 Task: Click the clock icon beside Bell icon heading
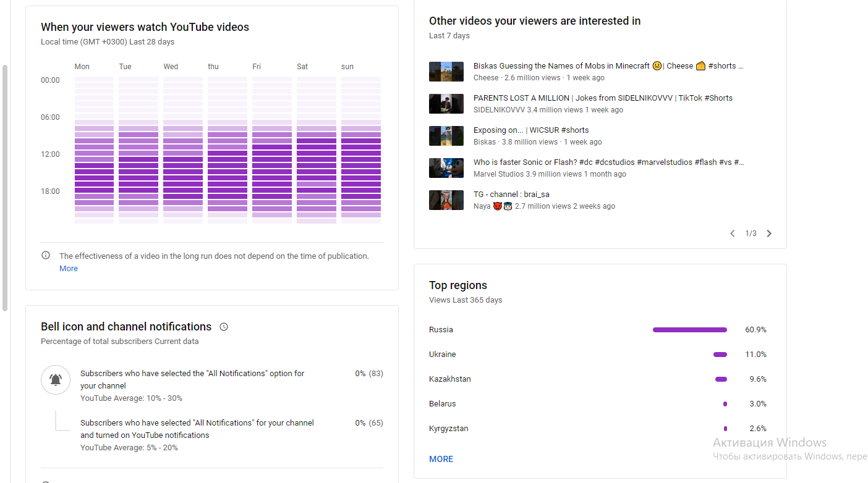(x=224, y=327)
